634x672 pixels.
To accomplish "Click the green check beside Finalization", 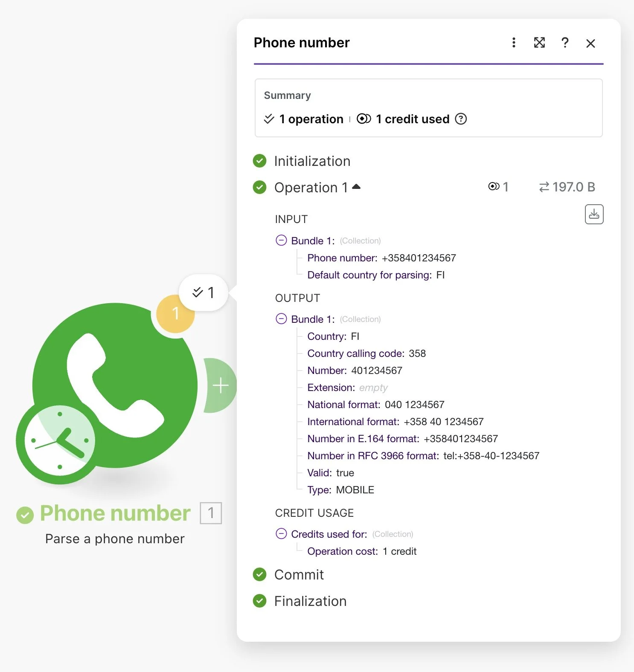I will [260, 601].
